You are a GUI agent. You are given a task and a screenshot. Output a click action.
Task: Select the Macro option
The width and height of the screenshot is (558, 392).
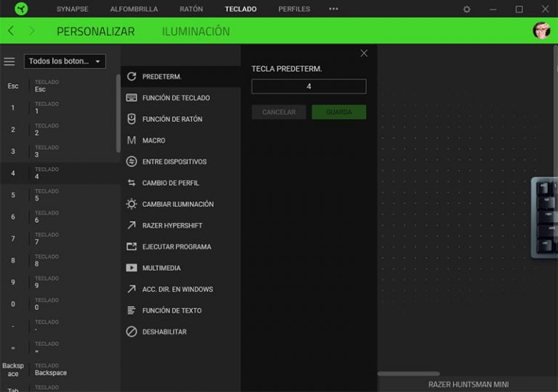tap(181, 141)
